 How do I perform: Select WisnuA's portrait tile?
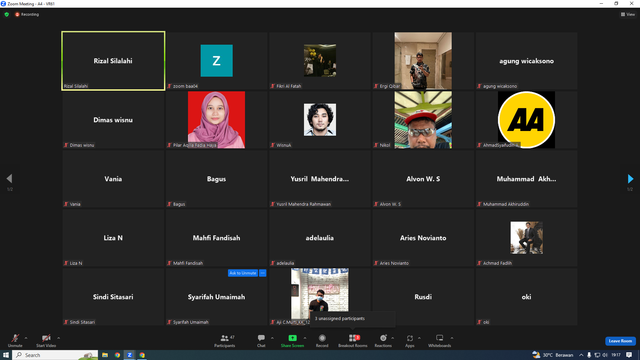(320, 120)
